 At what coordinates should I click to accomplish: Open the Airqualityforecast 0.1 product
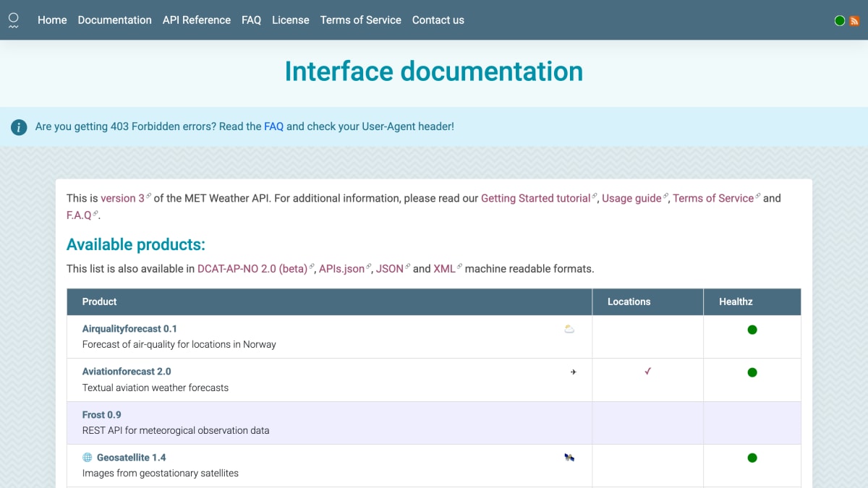tap(129, 329)
